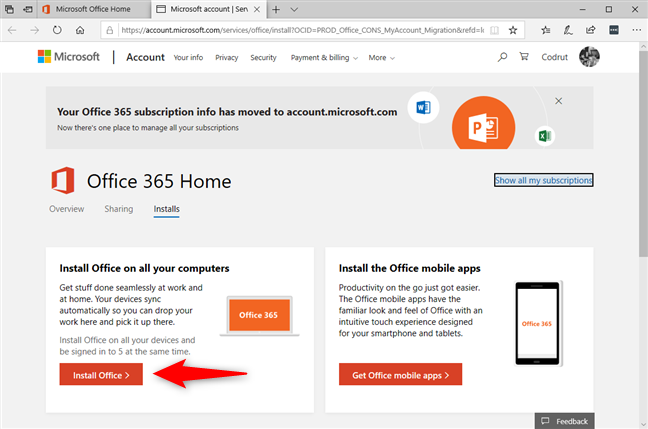The height and width of the screenshot is (429, 648).
Task: Click the Microsoft logo
Action: click(69, 57)
